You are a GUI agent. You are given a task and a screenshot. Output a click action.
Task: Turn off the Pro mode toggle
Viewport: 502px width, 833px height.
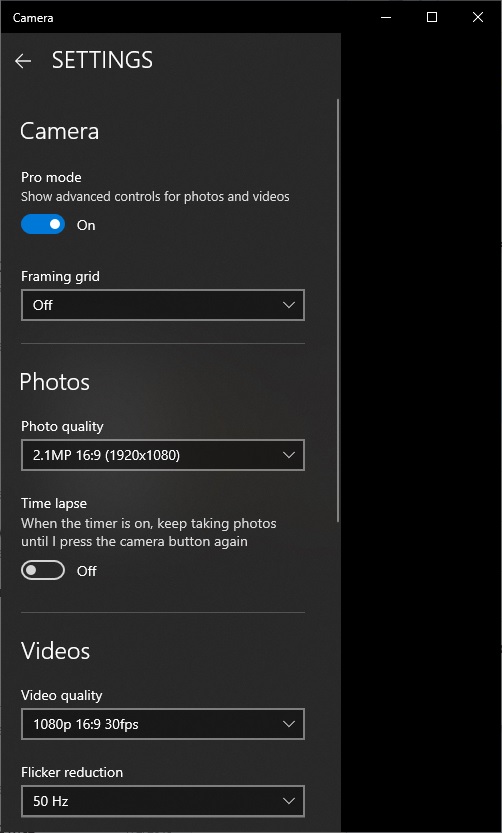click(x=43, y=224)
